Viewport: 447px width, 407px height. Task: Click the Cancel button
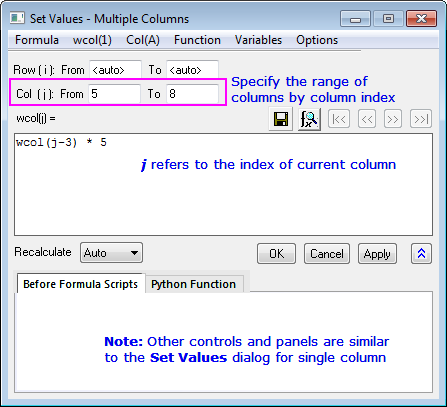pos(327,254)
